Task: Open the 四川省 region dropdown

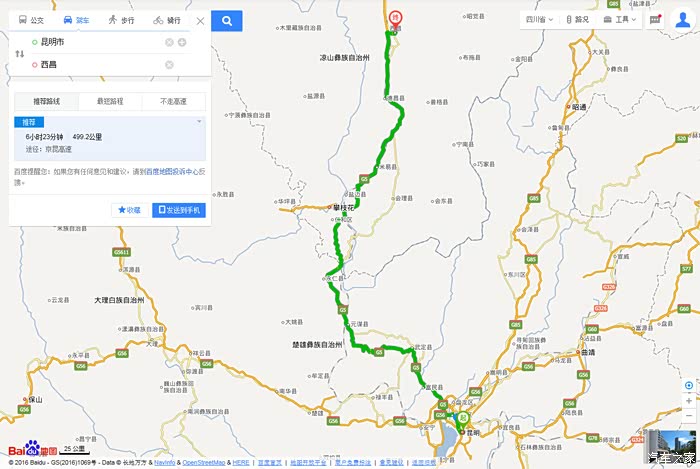Action: tap(539, 20)
